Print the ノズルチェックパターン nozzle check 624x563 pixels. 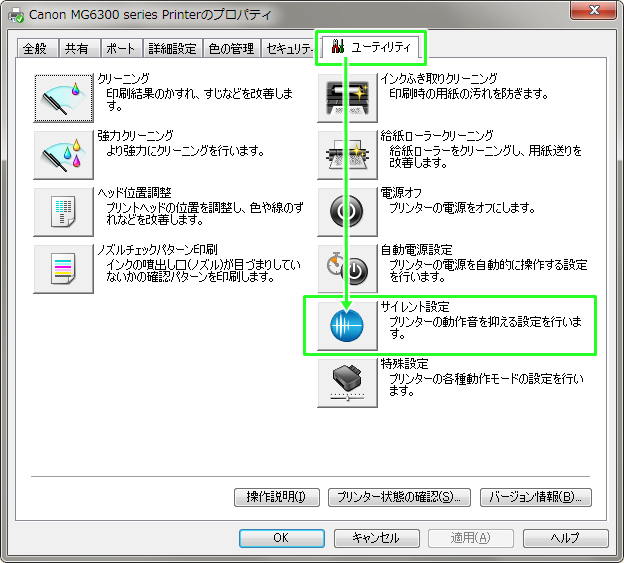pos(63,269)
